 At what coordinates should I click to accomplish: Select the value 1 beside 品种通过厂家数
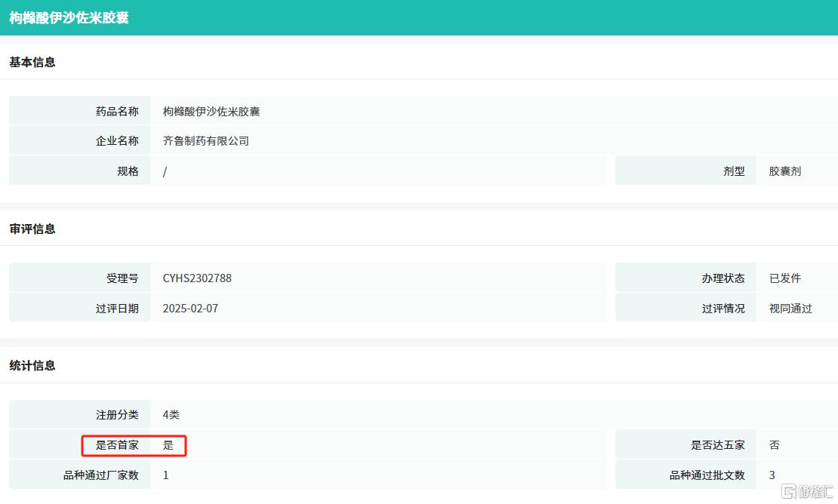pyautogui.click(x=165, y=475)
